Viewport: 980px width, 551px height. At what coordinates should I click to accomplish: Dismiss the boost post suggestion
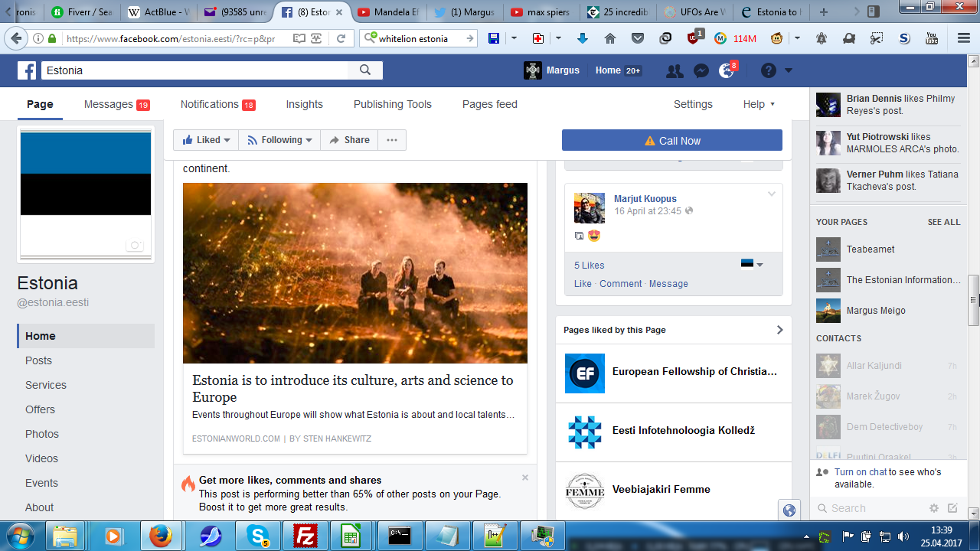[525, 478]
